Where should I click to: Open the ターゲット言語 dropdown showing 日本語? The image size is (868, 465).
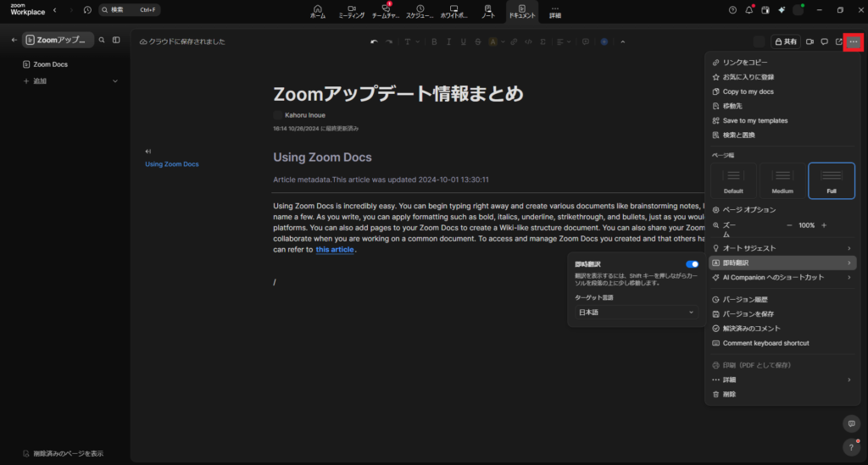(x=636, y=313)
